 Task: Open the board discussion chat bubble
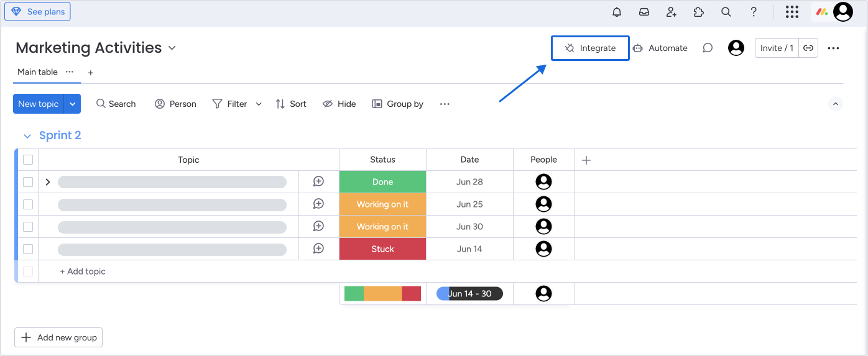tap(708, 48)
